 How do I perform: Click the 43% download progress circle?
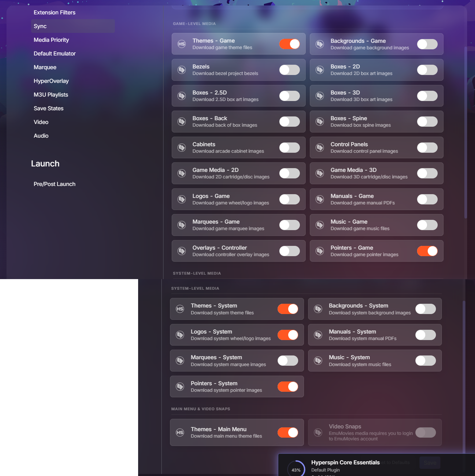pos(296,469)
